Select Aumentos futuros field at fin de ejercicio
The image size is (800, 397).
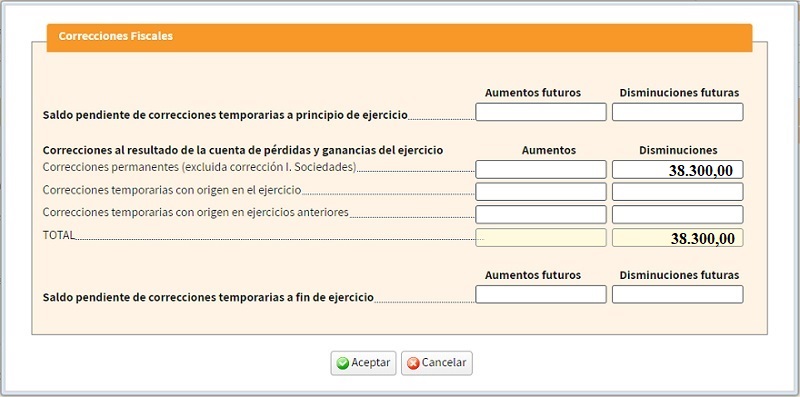pos(541,294)
